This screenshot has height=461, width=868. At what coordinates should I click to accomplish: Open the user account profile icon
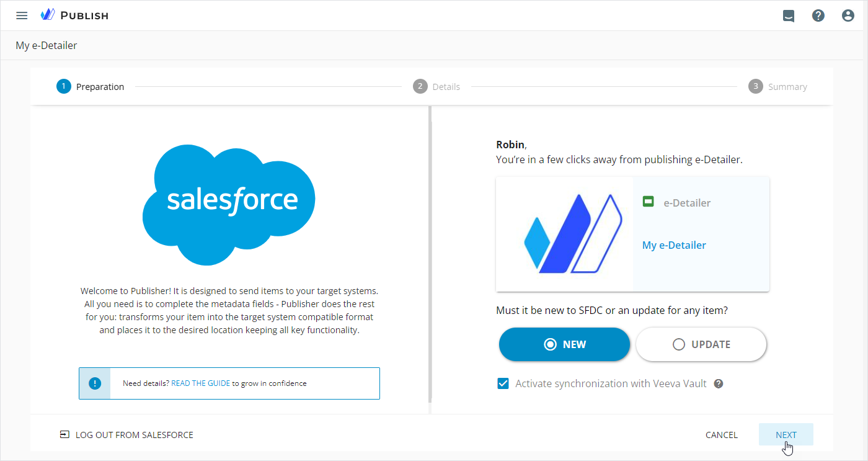pos(848,16)
